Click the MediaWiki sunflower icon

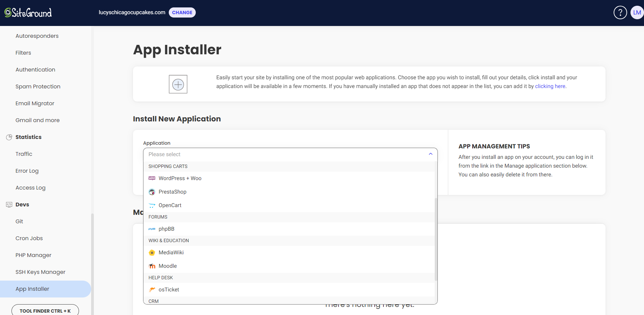point(152,252)
